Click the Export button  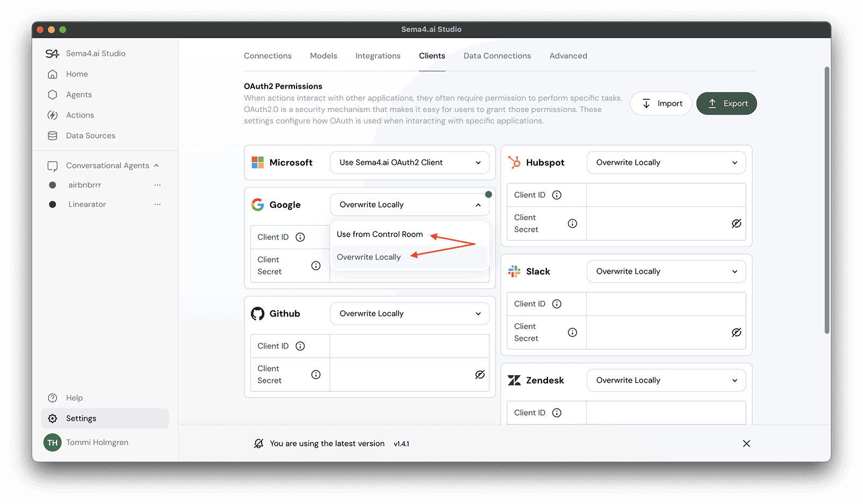[727, 103]
